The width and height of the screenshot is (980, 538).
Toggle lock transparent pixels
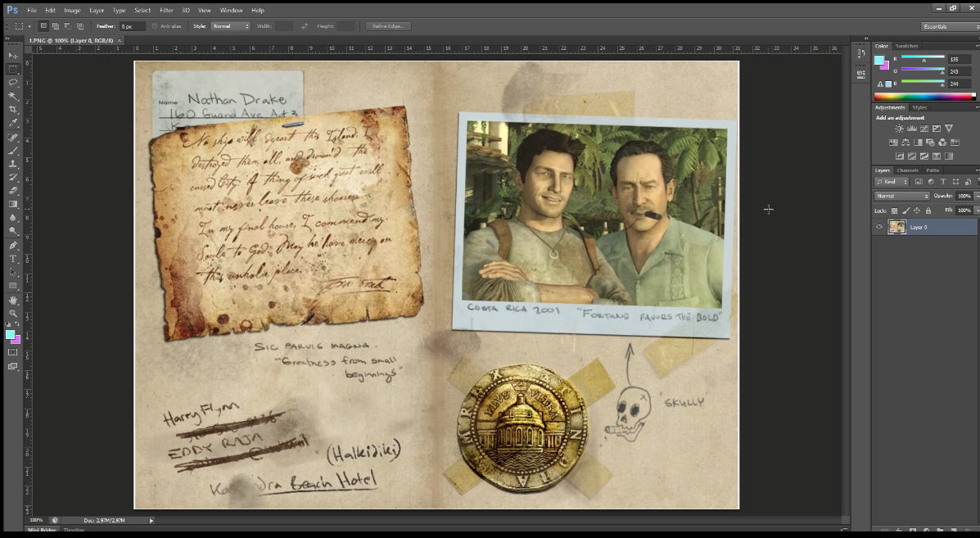tap(894, 210)
